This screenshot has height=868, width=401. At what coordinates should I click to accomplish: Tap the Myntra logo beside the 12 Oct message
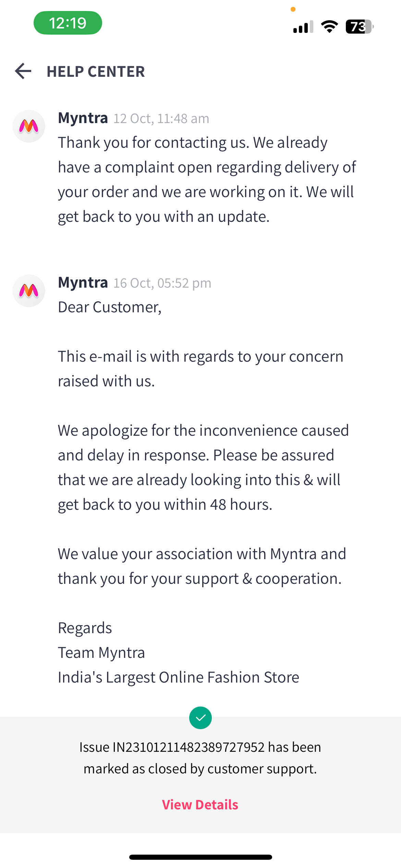click(29, 126)
